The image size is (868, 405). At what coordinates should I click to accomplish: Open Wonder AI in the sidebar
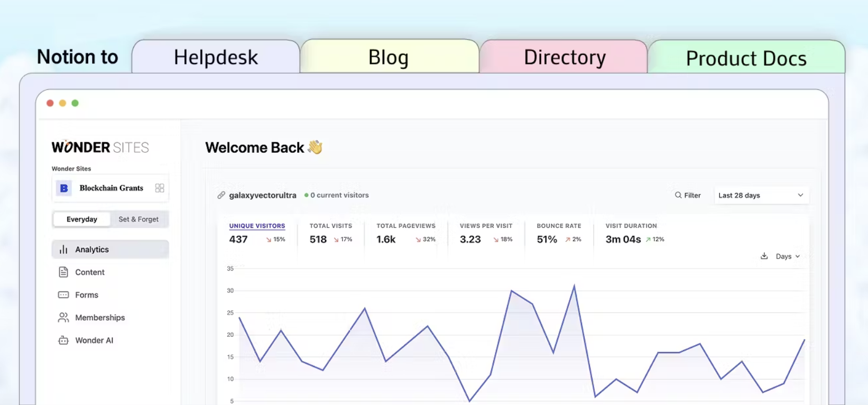pyautogui.click(x=110, y=340)
